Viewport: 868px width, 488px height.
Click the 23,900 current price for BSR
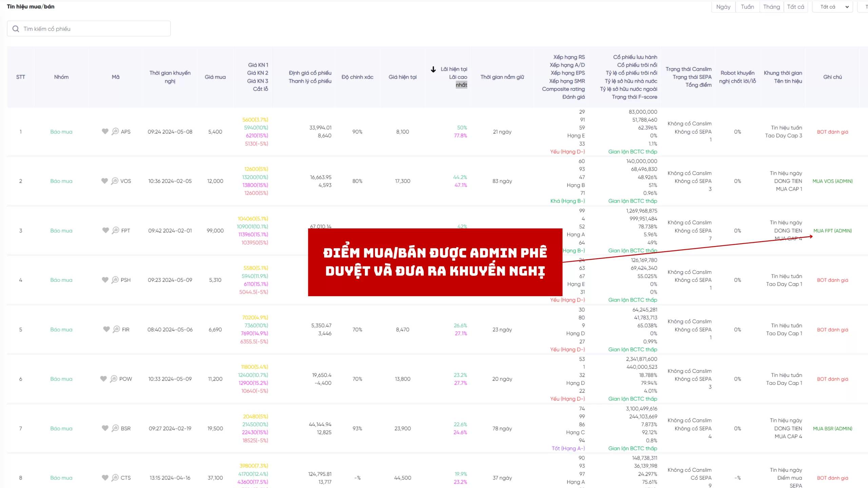pos(402,429)
